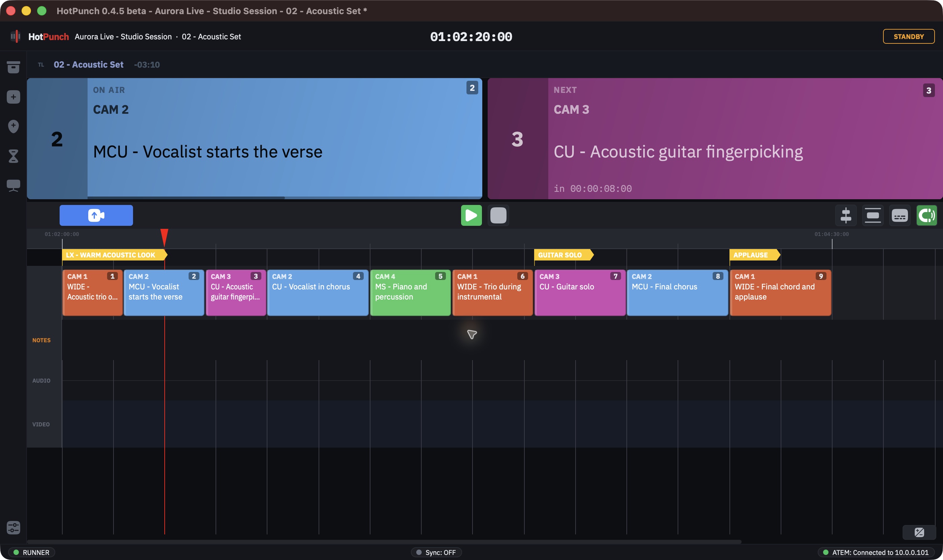Image resolution: width=943 pixels, height=560 pixels.
Task: Start playback with the green play button
Action: (471, 215)
